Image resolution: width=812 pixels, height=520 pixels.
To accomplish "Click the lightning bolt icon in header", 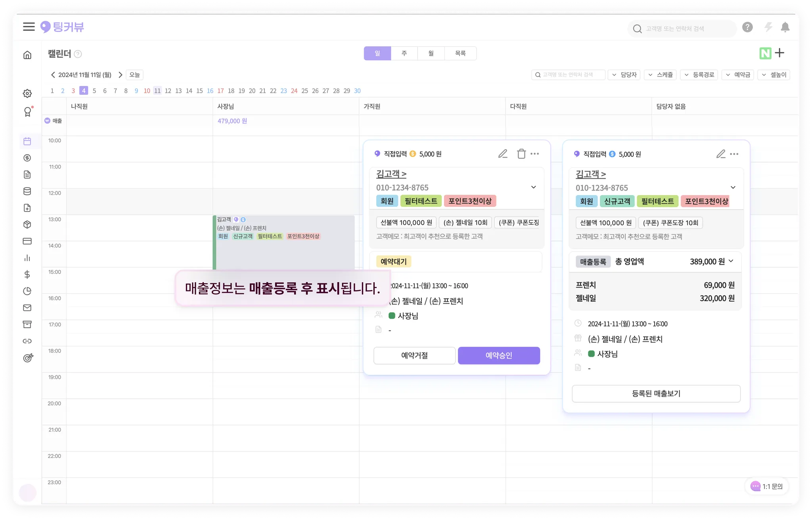I will 768,27.
